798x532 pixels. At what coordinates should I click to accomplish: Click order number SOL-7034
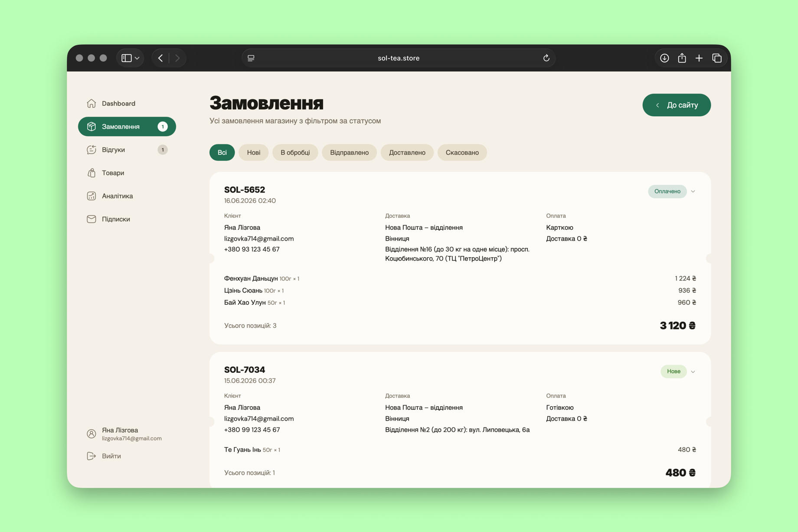(x=245, y=369)
